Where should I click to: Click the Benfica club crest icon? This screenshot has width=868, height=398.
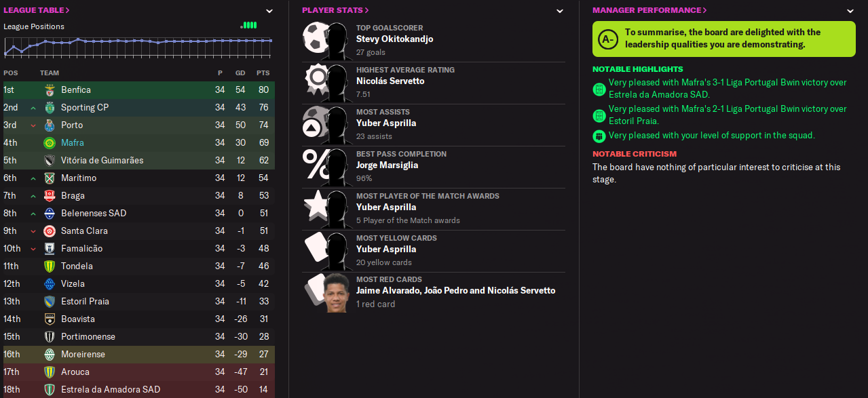[x=50, y=89]
